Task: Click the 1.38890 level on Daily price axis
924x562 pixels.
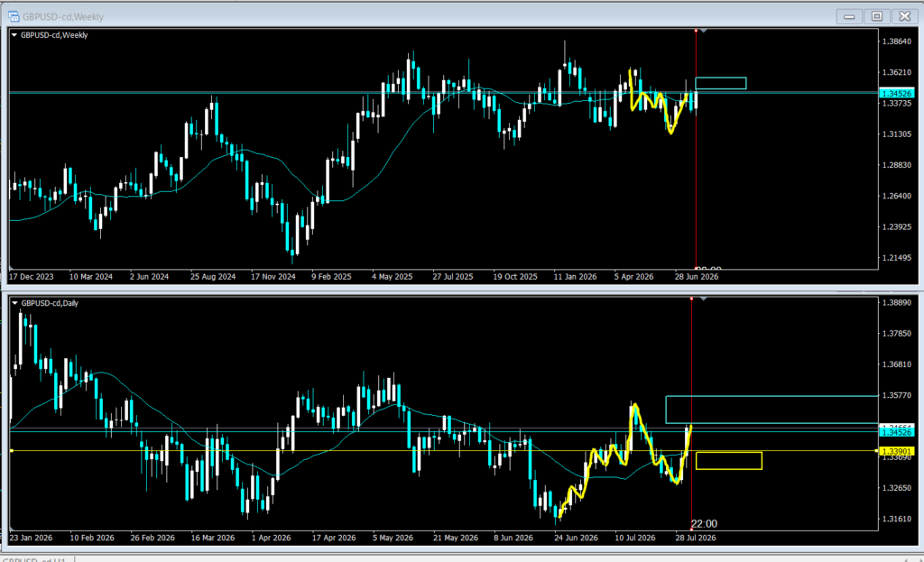Action: (x=897, y=303)
